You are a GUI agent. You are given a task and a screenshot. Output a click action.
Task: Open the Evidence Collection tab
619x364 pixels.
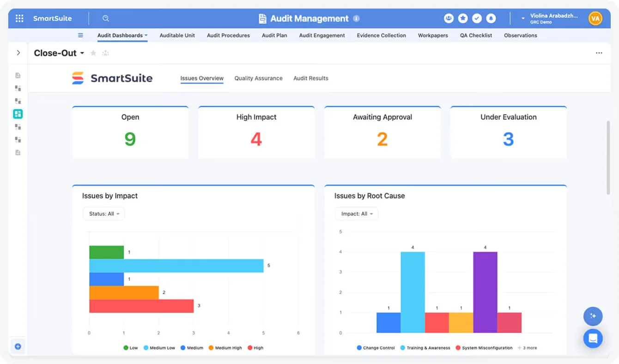point(382,35)
